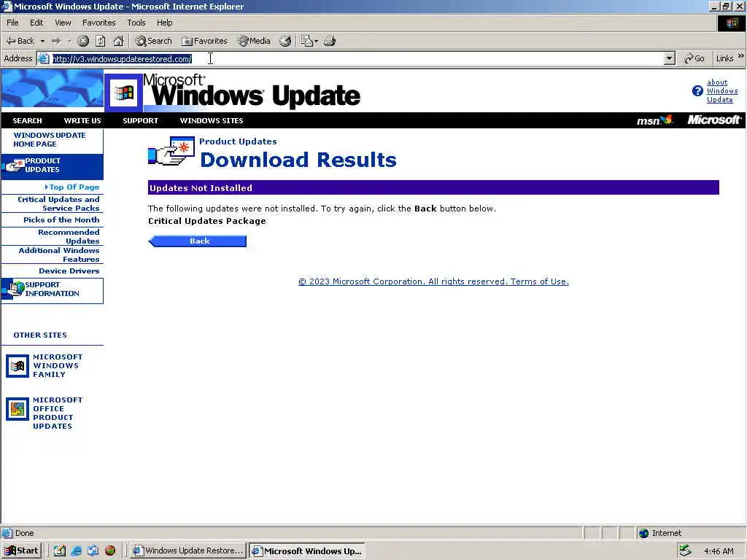Expand the Links toolbar chevron
Image resolution: width=747 pixels, height=560 pixels.
(x=741, y=56)
